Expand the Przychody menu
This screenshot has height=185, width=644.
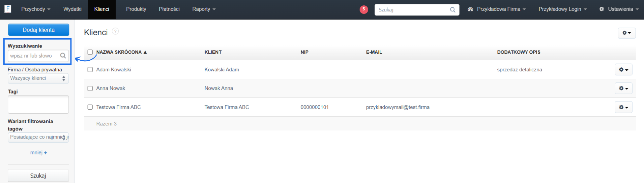click(36, 9)
